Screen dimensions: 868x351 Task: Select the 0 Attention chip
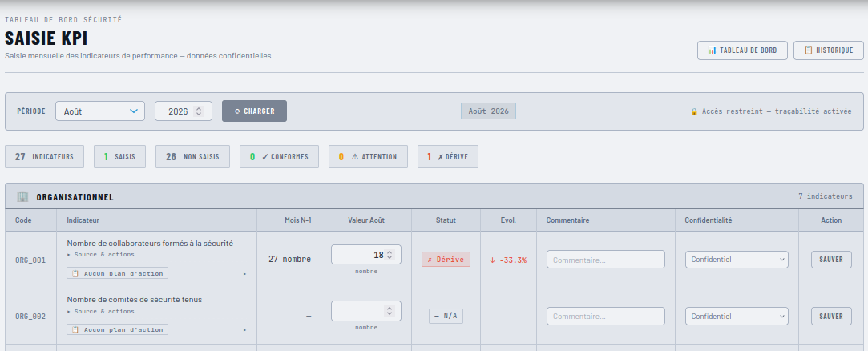click(368, 157)
